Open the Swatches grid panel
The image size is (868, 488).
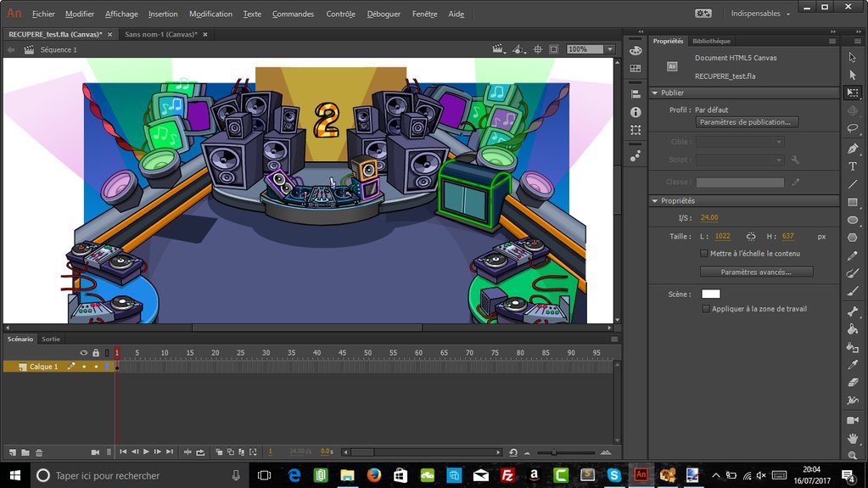click(x=636, y=68)
